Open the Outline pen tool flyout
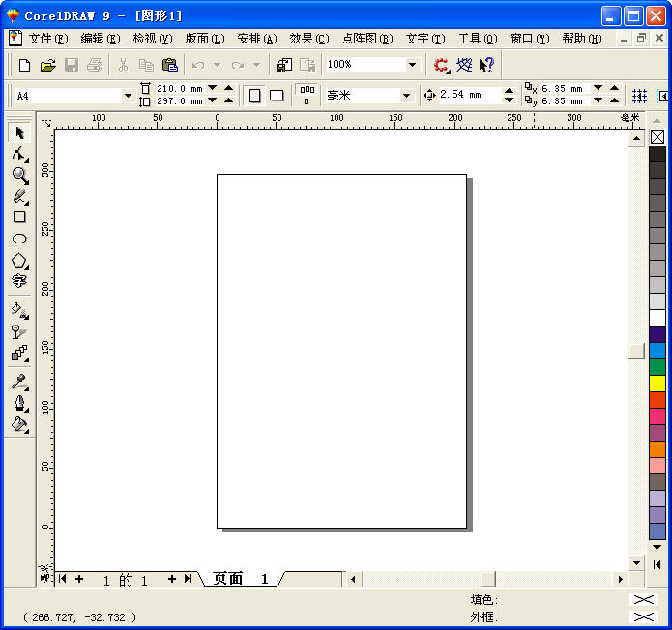The height and width of the screenshot is (630, 672). tap(19, 403)
